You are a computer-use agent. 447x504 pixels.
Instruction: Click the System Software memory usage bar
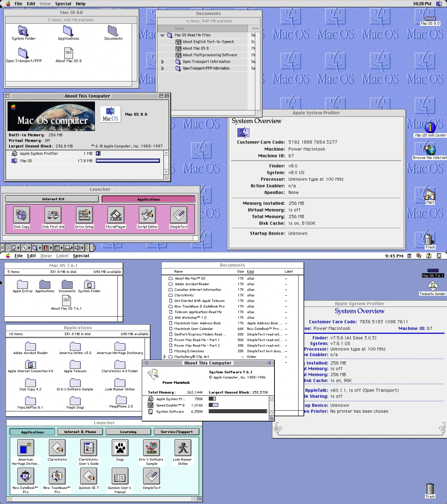click(238, 411)
